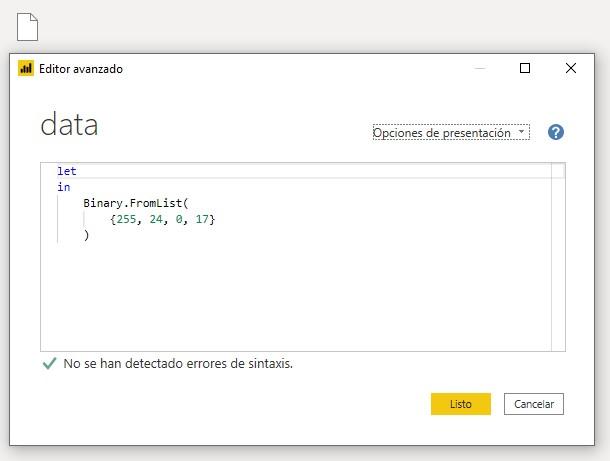Minimize the Editor avanzado window

(481, 69)
